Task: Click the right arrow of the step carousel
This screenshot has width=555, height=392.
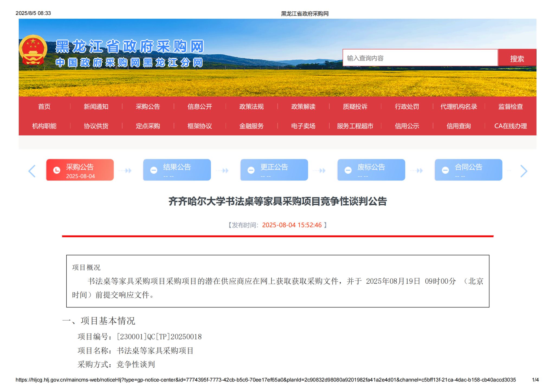Action: (x=524, y=171)
